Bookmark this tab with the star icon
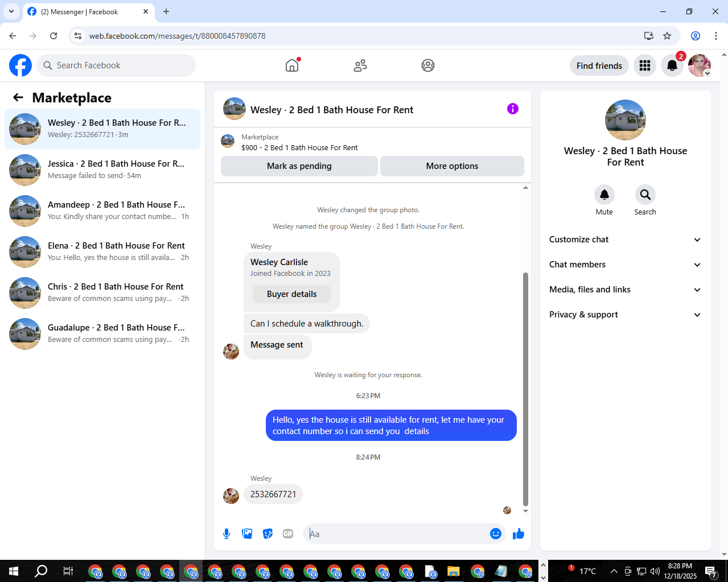The width and height of the screenshot is (728, 582). tap(667, 36)
